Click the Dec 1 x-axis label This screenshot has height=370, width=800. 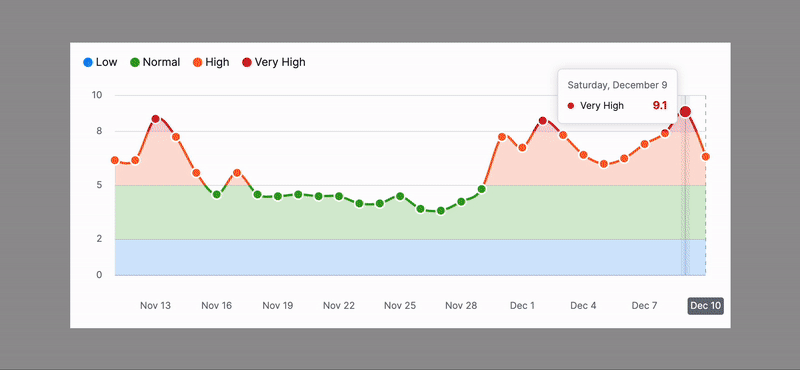tap(522, 306)
